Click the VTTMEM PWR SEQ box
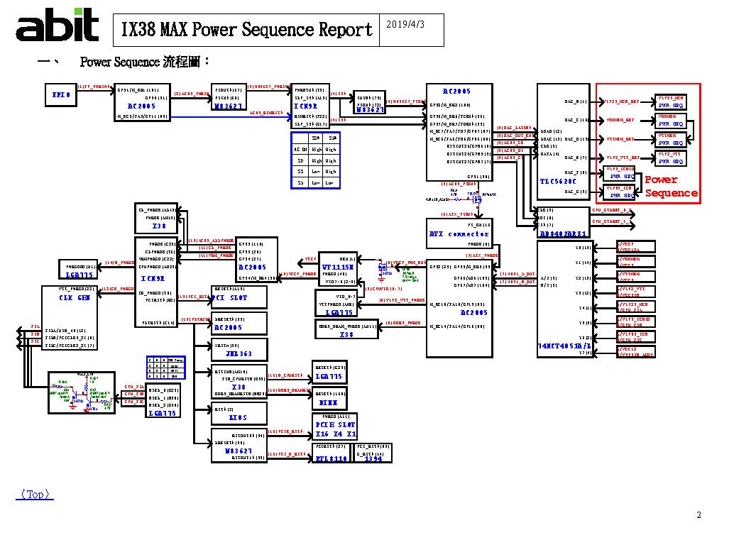Viewport: 756px width, 540px height. tap(670, 140)
